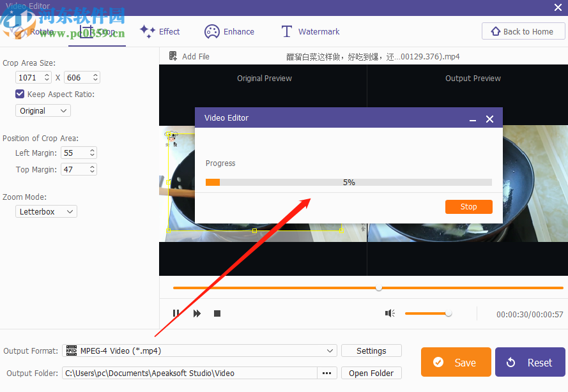Click the MPEG format icon

(x=72, y=351)
